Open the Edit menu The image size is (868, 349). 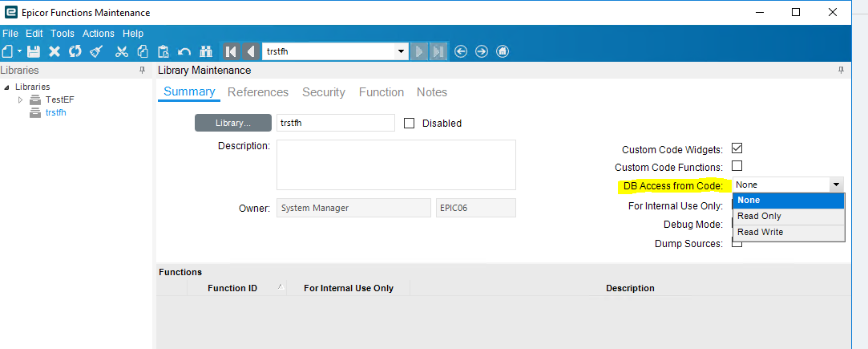tap(35, 33)
